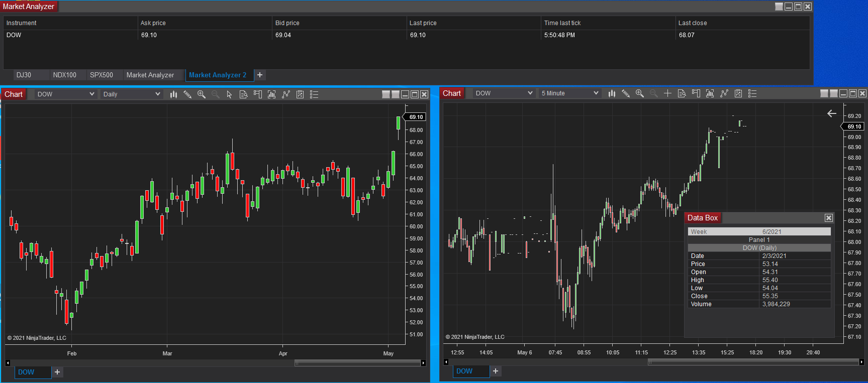Click left scroll arrow under Daily chart

point(8,363)
